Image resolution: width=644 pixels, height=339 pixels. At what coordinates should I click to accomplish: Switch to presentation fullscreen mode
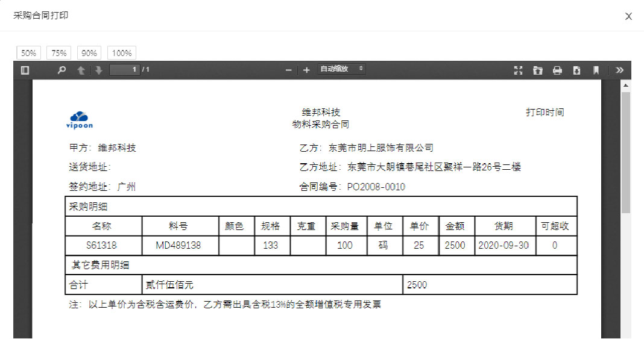(519, 70)
